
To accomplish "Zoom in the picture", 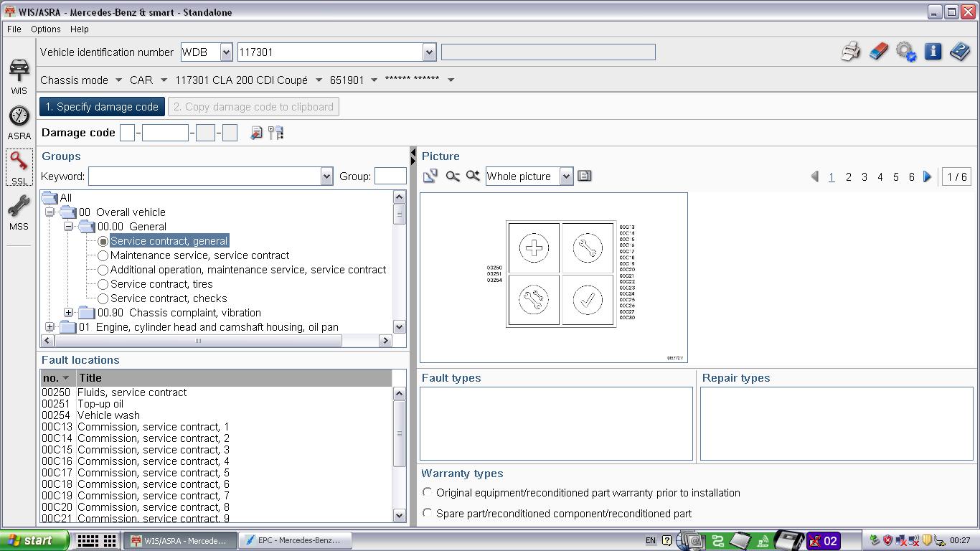I will click(x=473, y=176).
